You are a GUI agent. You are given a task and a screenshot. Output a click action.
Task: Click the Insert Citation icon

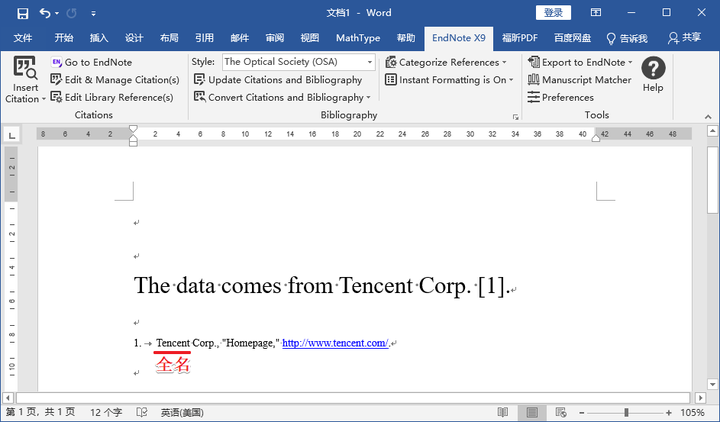[25, 68]
